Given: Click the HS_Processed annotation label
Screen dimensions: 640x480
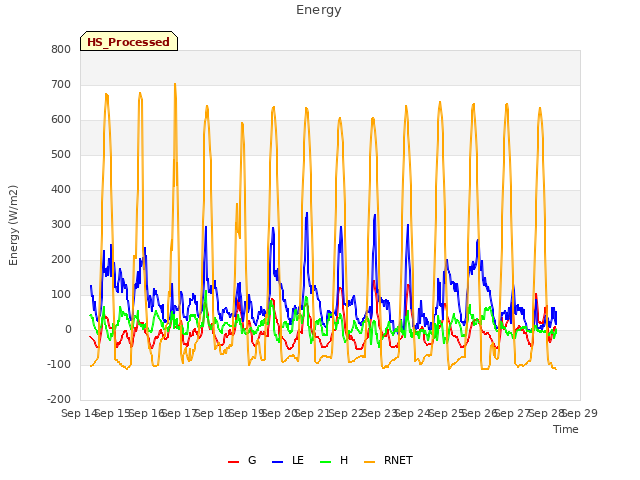Looking at the screenshot, I should point(129,41).
